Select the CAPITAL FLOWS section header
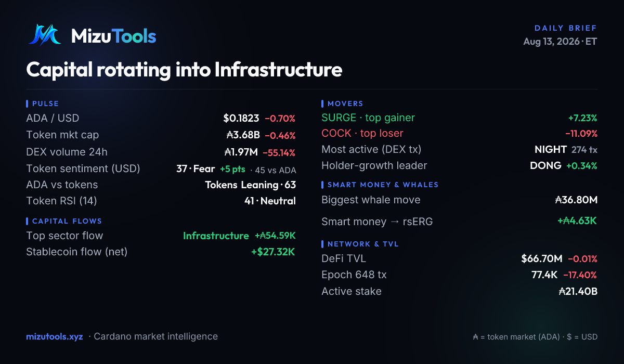 tap(67, 221)
